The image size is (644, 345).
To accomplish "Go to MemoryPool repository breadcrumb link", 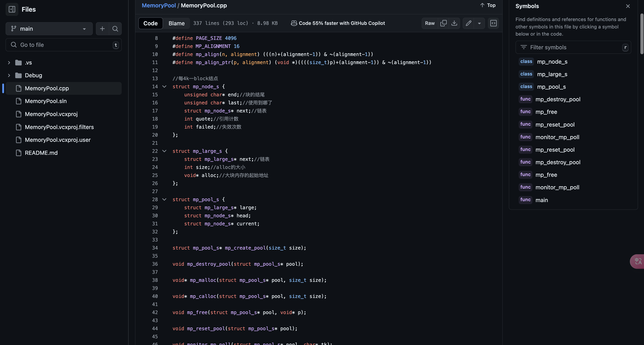I will 159,5.
